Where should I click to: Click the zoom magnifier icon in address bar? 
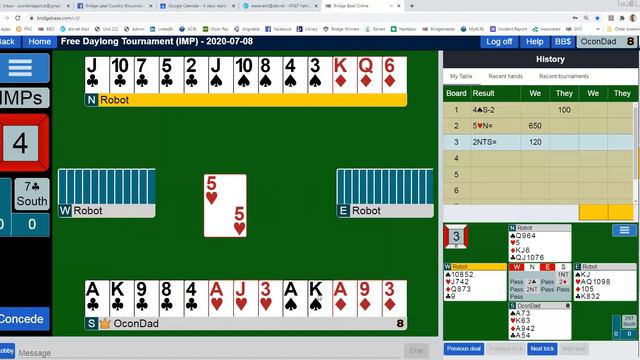tap(586, 18)
